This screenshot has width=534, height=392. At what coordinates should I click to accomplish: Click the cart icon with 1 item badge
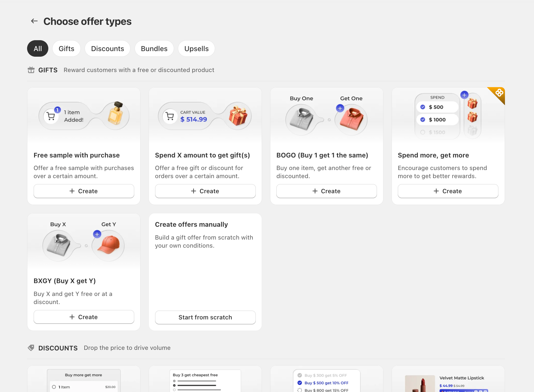click(x=51, y=116)
